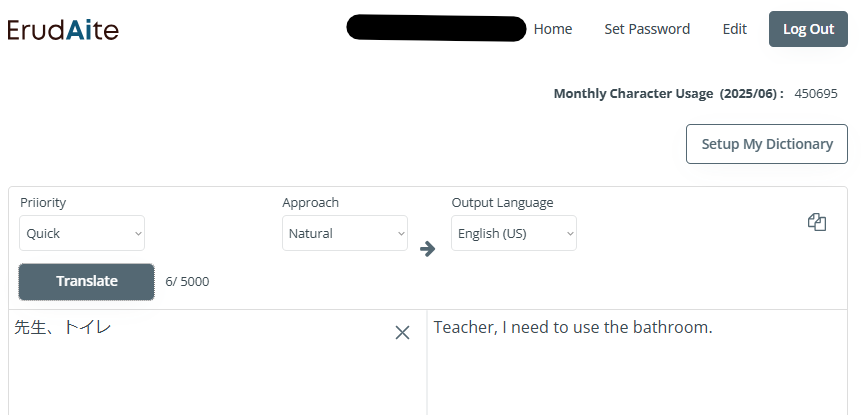The width and height of the screenshot is (862, 415).
Task: Open the Edit menu link
Action: click(x=734, y=29)
